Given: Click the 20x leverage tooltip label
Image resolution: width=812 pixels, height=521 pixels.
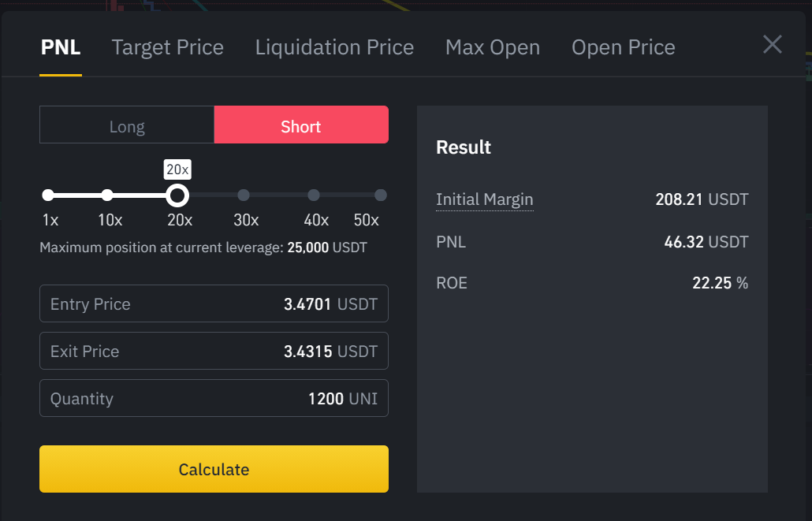Looking at the screenshot, I should pyautogui.click(x=177, y=169).
